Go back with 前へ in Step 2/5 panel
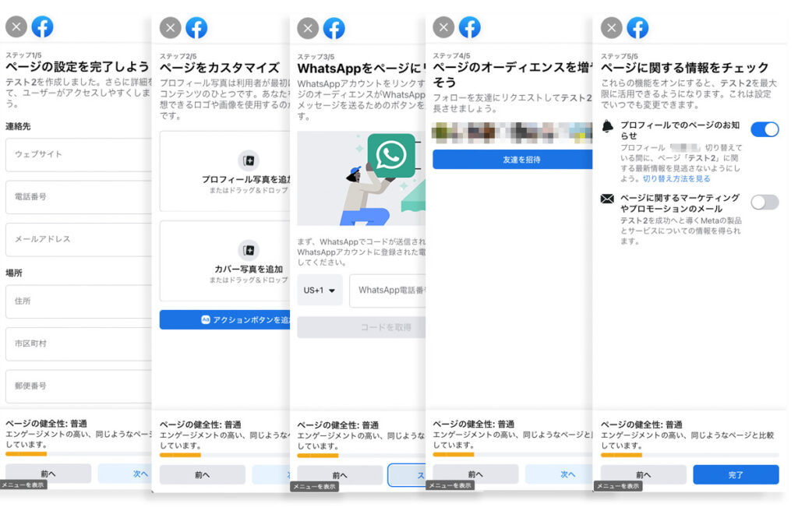 [x=203, y=475]
